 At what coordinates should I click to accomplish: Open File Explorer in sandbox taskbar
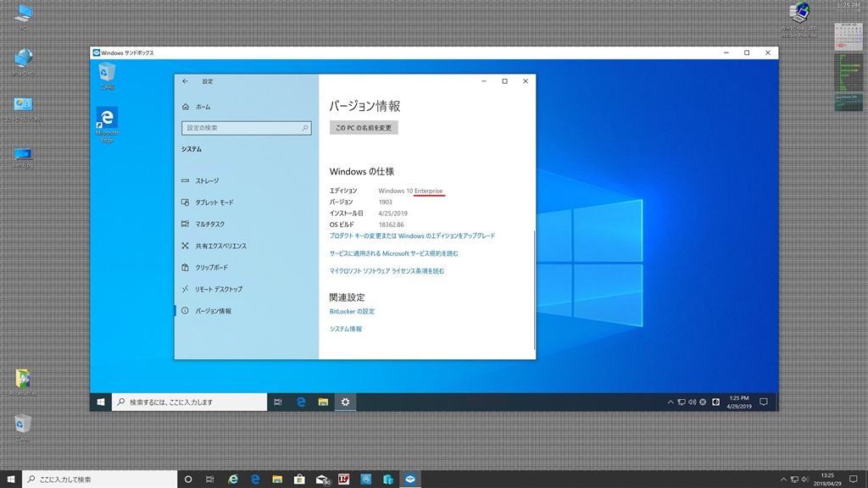click(323, 402)
